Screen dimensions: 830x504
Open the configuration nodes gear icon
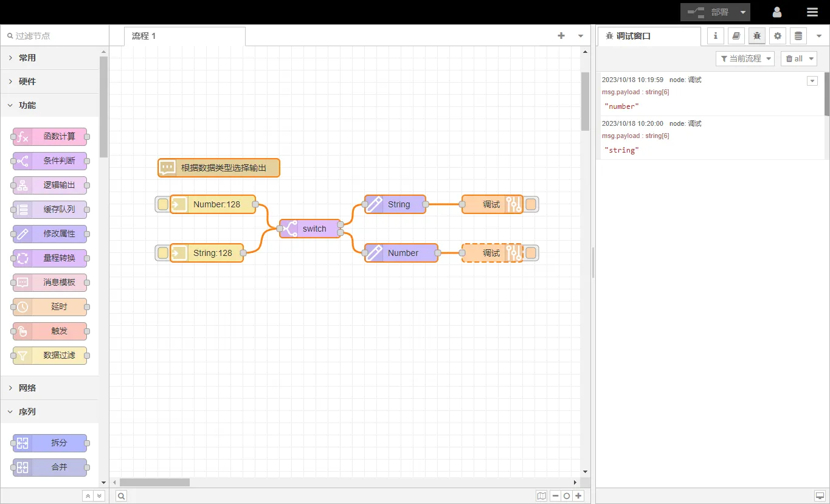[777, 36]
